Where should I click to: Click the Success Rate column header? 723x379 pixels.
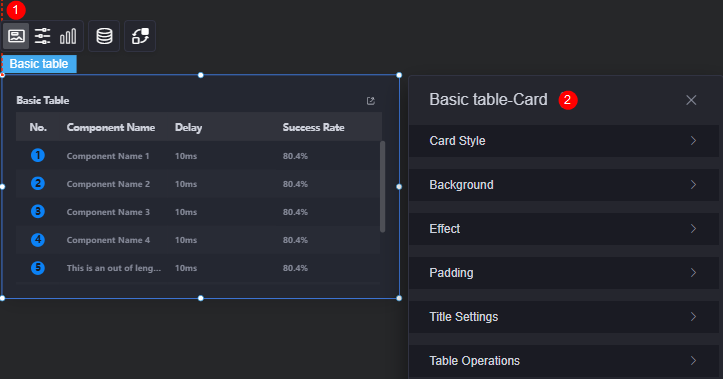coord(314,128)
